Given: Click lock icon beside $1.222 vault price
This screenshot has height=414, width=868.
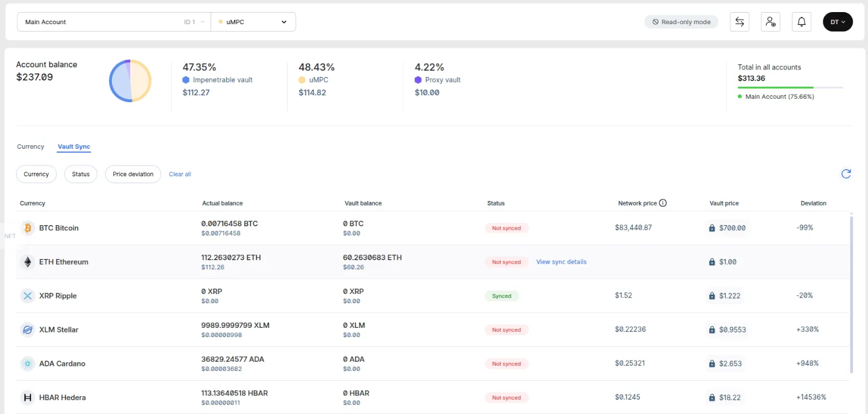Looking at the screenshot, I should [712, 296].
